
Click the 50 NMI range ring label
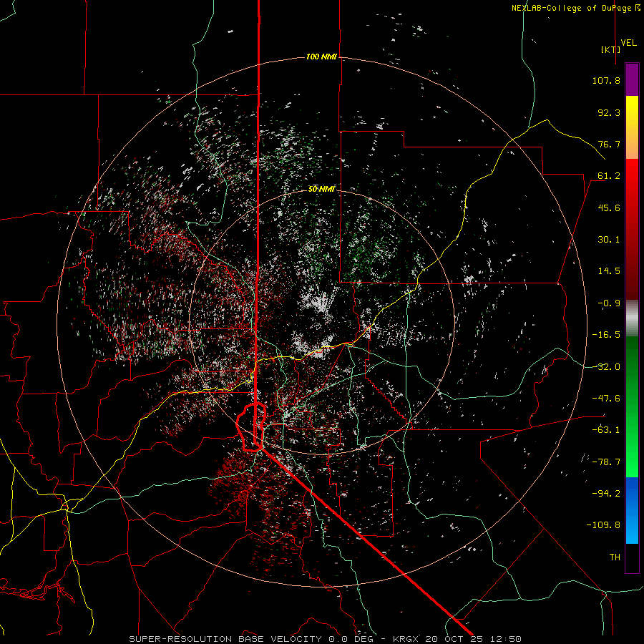pos(321,189)
